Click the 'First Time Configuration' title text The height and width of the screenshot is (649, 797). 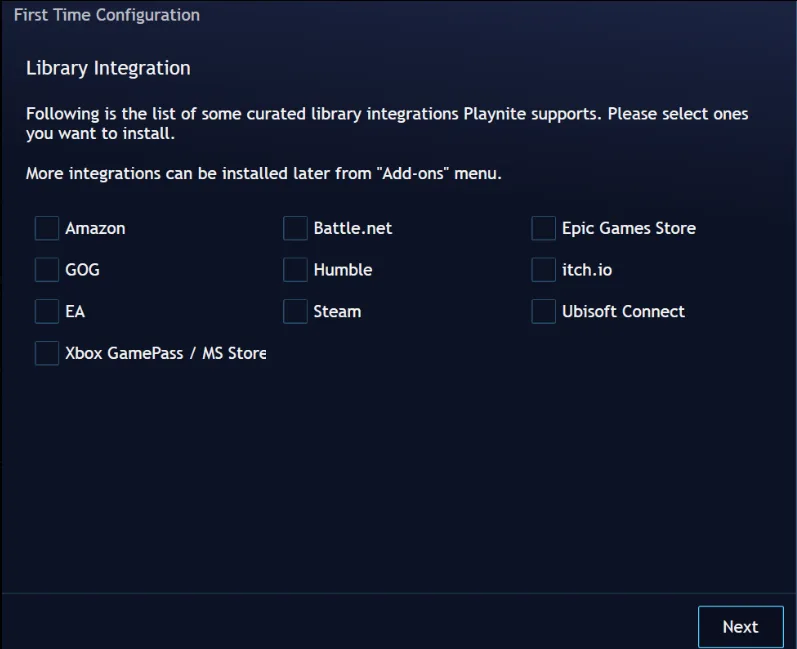(x=107, y=15)
